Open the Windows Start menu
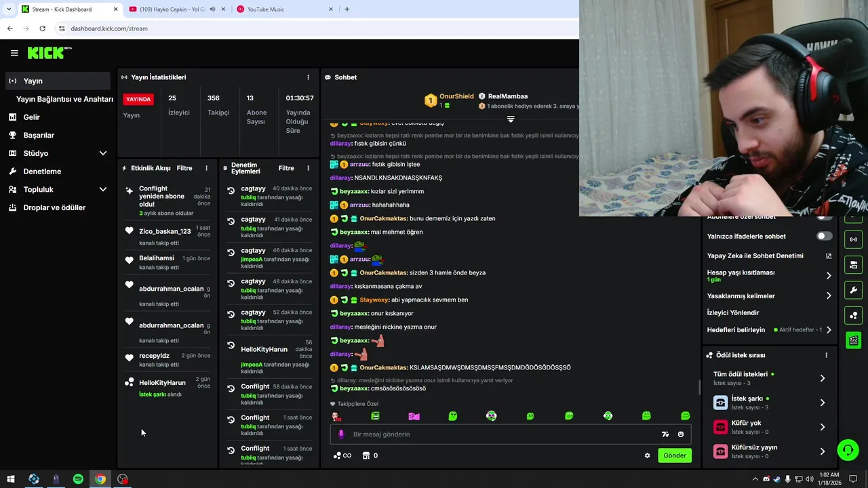The width and height of the screenshot is (868, 488). pyautogui.click(x=12, y=479)
